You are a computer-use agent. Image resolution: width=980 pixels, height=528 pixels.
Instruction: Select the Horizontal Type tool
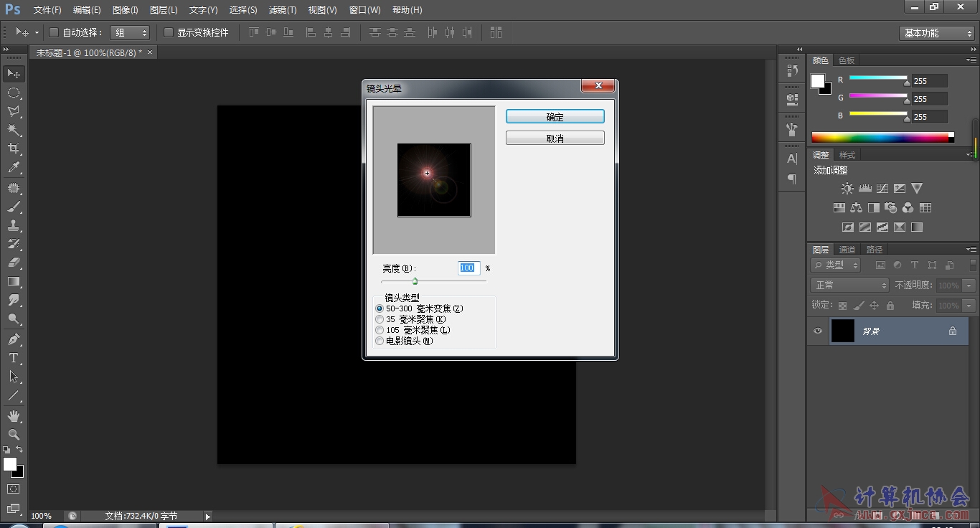point(14,358)
